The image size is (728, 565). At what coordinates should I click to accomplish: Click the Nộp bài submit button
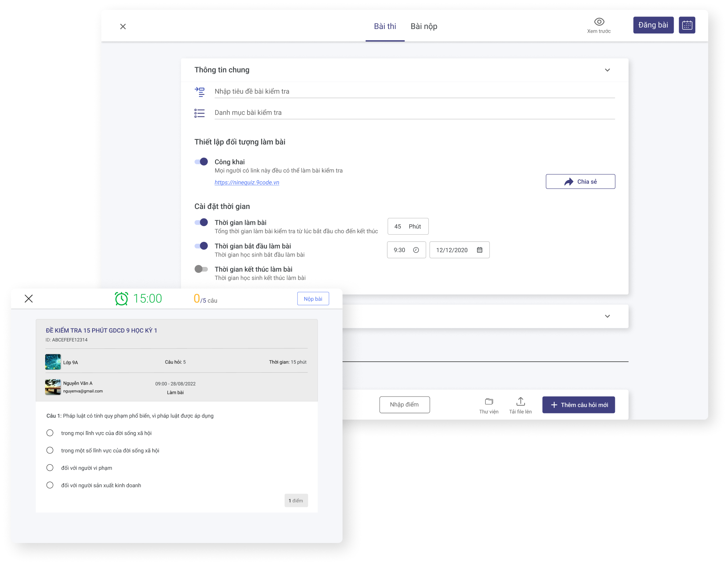(x=313, y=299)
